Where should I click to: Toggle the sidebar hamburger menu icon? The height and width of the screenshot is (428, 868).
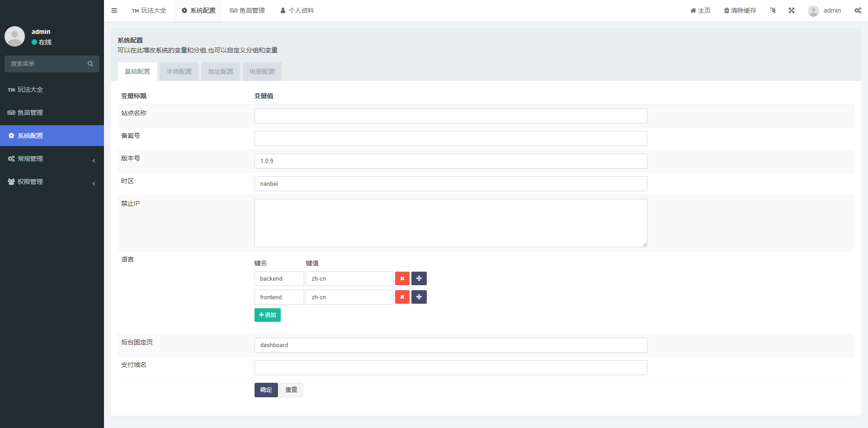click(114, 10)
